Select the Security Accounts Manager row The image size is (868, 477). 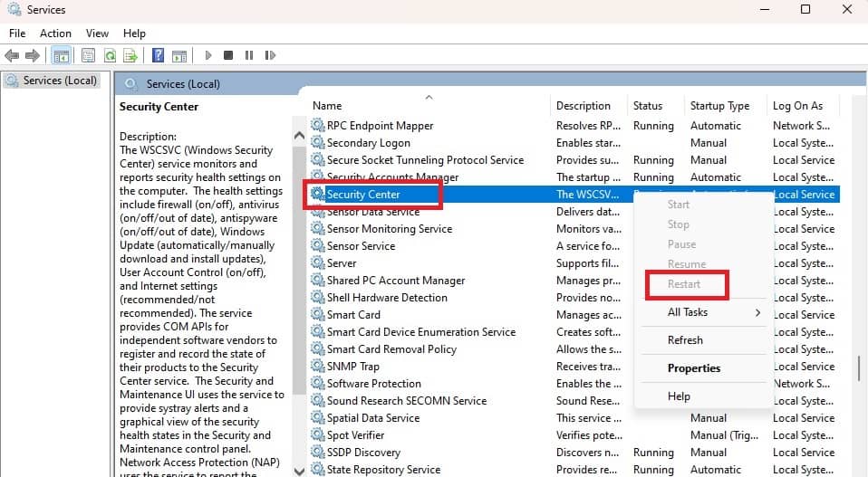[574, 176]
